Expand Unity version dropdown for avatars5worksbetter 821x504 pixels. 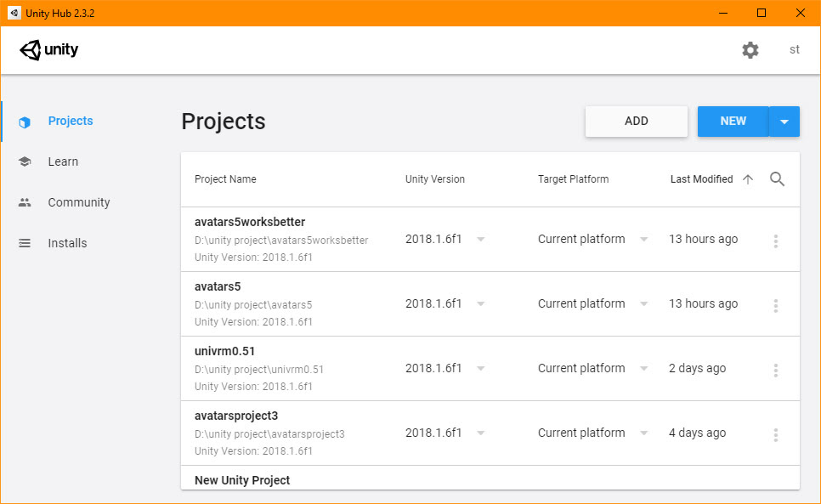point(480,240)
